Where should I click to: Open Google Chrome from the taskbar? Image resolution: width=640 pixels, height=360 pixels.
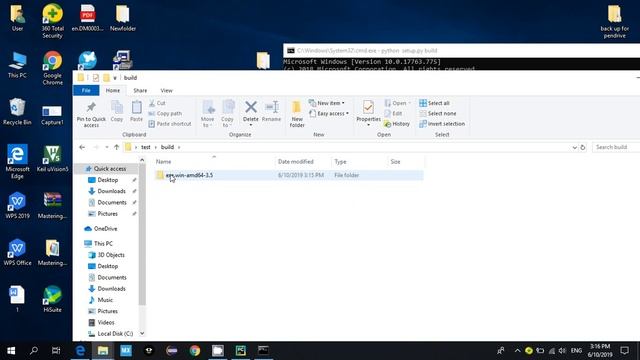point(195,351)
